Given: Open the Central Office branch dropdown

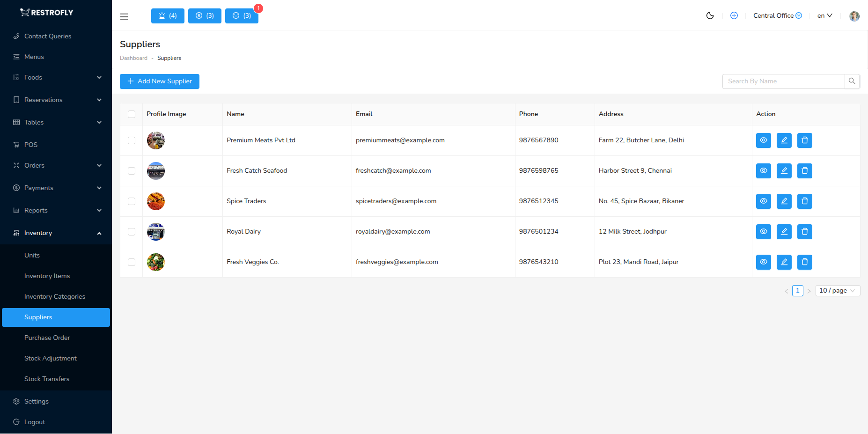Looking at the screenshot, I should tap(777, 15).
